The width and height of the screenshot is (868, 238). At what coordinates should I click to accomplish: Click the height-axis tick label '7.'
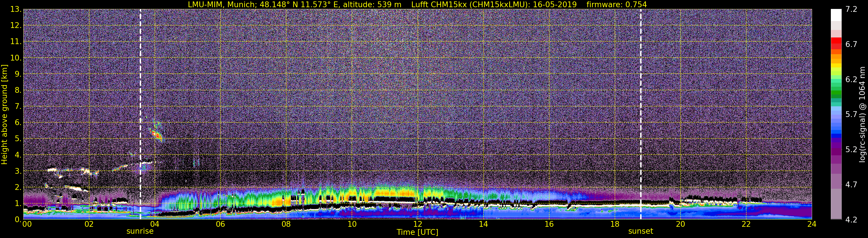pyautogui.click(x=18, y=107)
